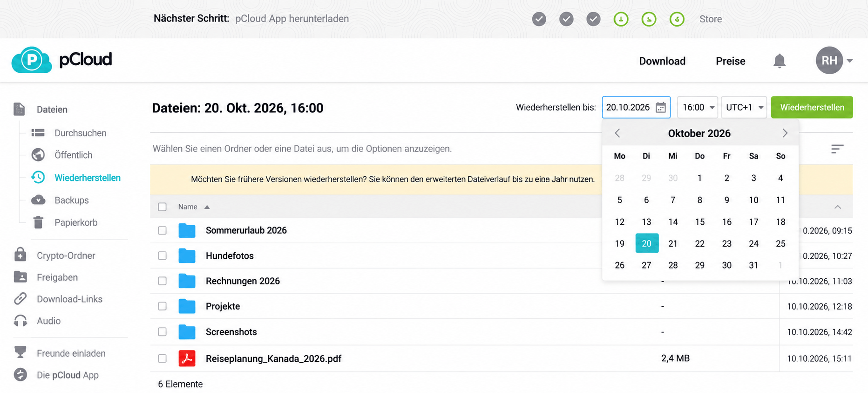Viewport: 868px width, 393px height.
Task: Open the notifications bell
Action: (x=779, y=61)
